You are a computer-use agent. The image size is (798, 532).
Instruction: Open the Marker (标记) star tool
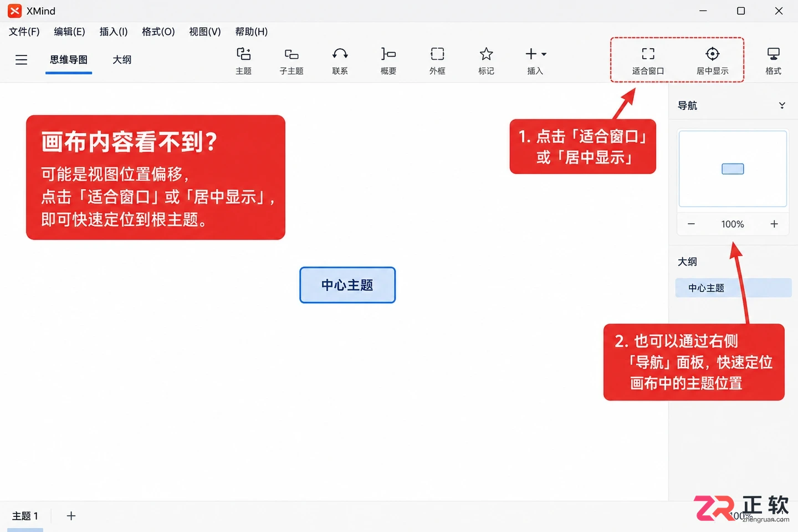tap(486, 60)
